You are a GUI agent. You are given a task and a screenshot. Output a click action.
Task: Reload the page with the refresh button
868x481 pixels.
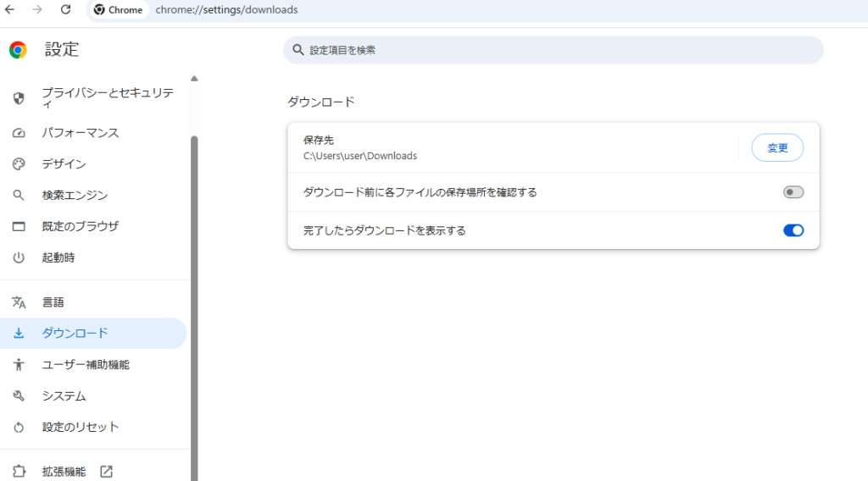point(66,10)
